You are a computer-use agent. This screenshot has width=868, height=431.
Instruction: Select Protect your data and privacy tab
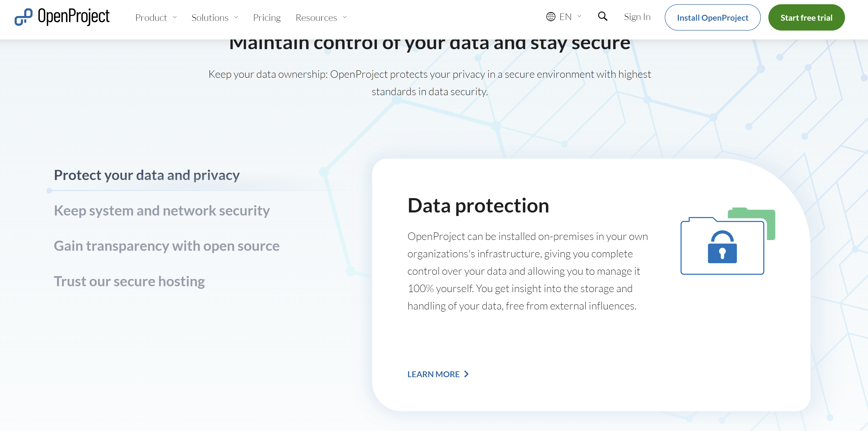pos(147,175)
